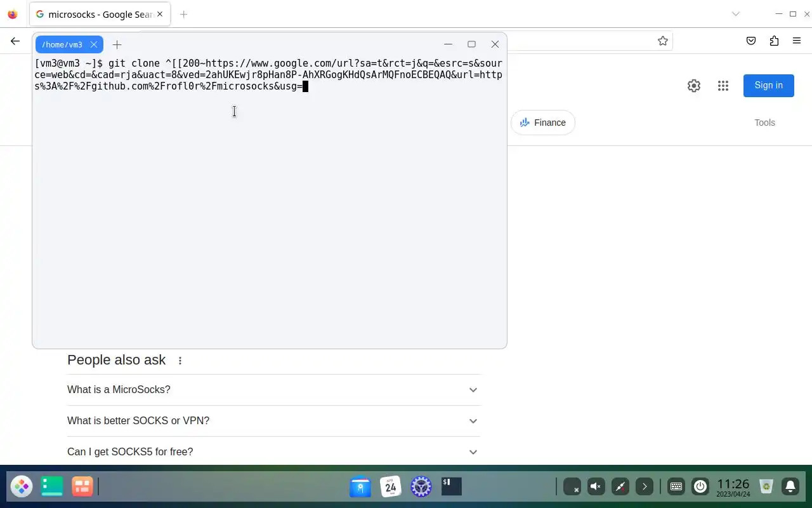
Task: Open the system settings gear in dock
Action: (x=421, y=487)
